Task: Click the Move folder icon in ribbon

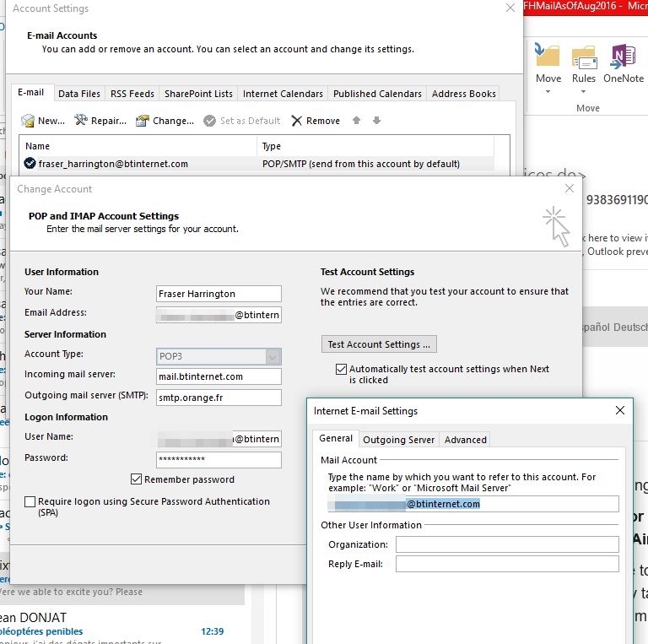Action: 548,57
